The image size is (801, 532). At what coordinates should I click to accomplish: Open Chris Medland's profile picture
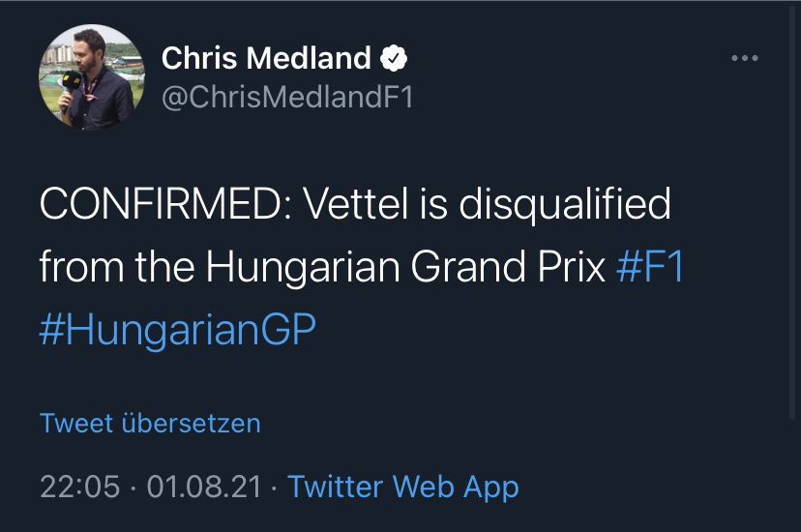point(92,76)
